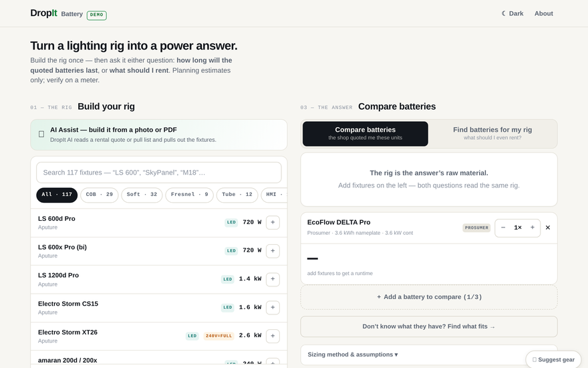Switch to Compare batteries tab
Image resolution: width=588 pixels, height=368 pixels.
click(365, 133)
